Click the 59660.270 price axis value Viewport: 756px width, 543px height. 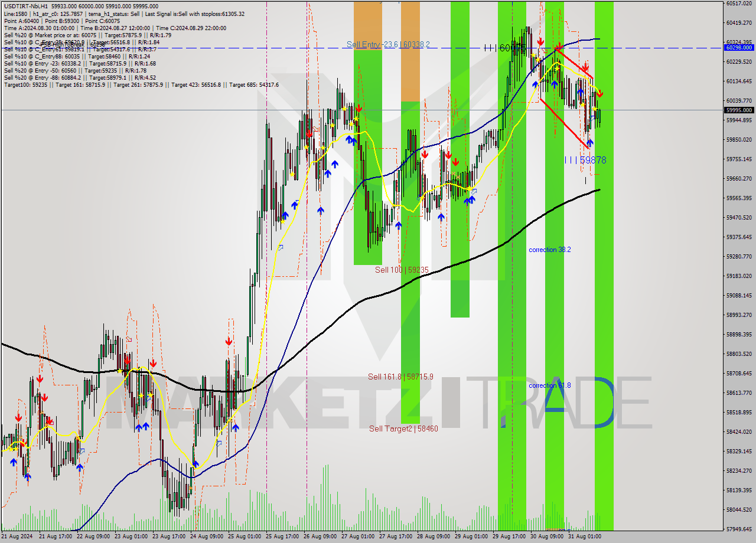click(739, 178)
